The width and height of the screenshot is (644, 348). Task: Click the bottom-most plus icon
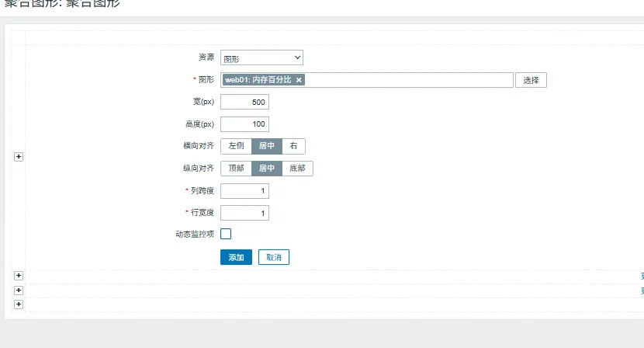(x=19, y=304)
